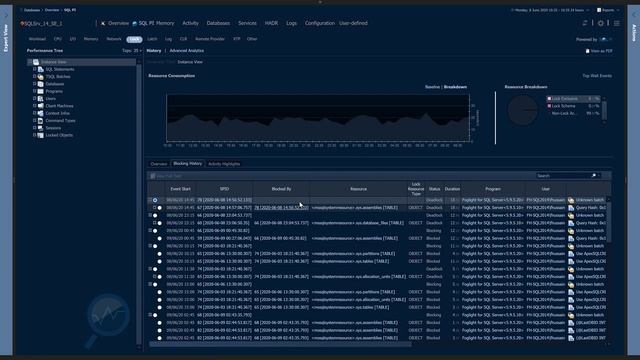Viewport: 640px width, 360px height.
Task: Click the refresh icon left of the gear
Action: [585, 23]
